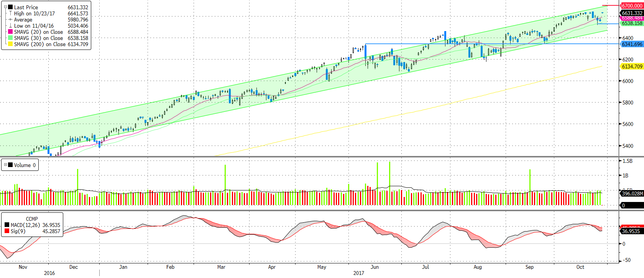Click the Average marker icon in legend
The height and width of the screenshot is (278, 644).
(10, 20)
